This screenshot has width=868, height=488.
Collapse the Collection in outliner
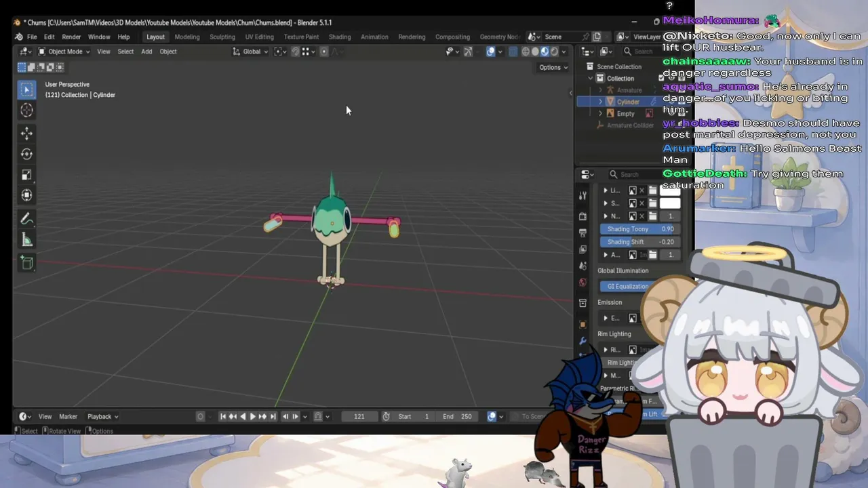(x=591, y=79)
